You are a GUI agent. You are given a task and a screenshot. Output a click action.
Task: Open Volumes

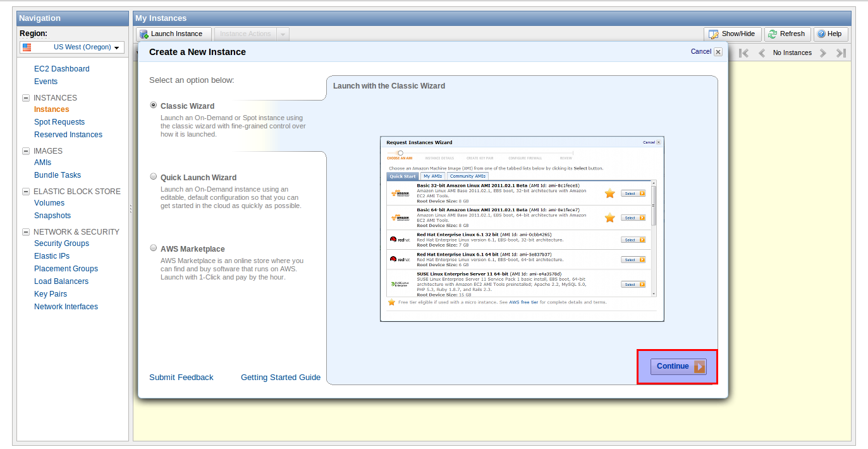coord(49,203)
